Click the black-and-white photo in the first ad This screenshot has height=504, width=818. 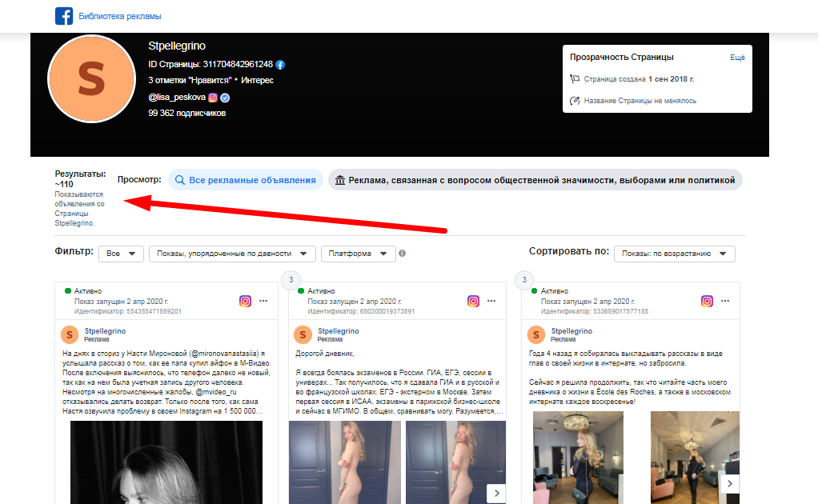[166, 462]
